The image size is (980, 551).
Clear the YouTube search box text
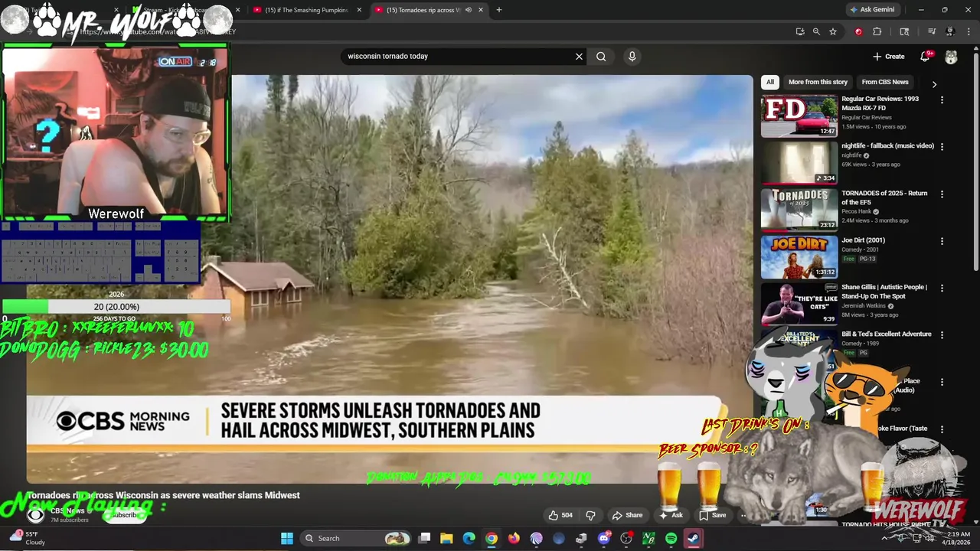click(x=579, y=56)
